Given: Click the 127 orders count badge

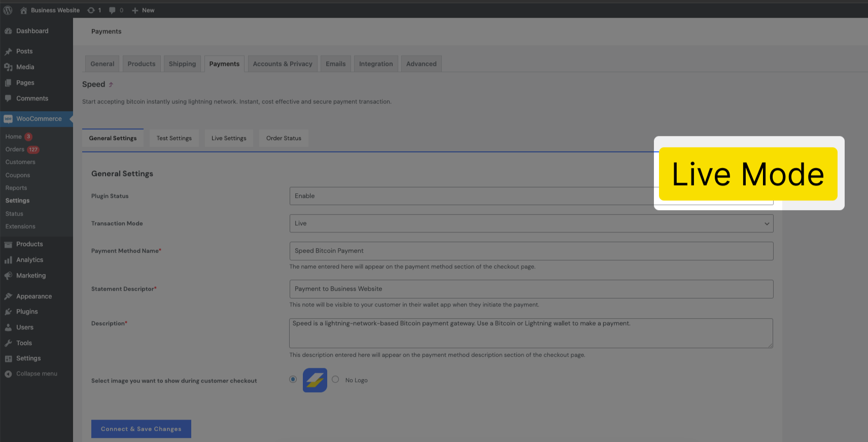Looking at the screenshot, I should (33, 150).
